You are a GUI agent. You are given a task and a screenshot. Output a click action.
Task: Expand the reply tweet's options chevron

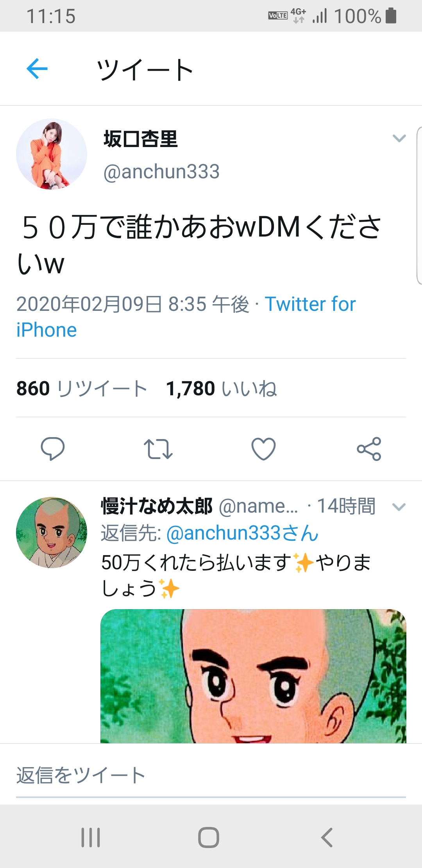pyautogui.click(x=399, y=507)
